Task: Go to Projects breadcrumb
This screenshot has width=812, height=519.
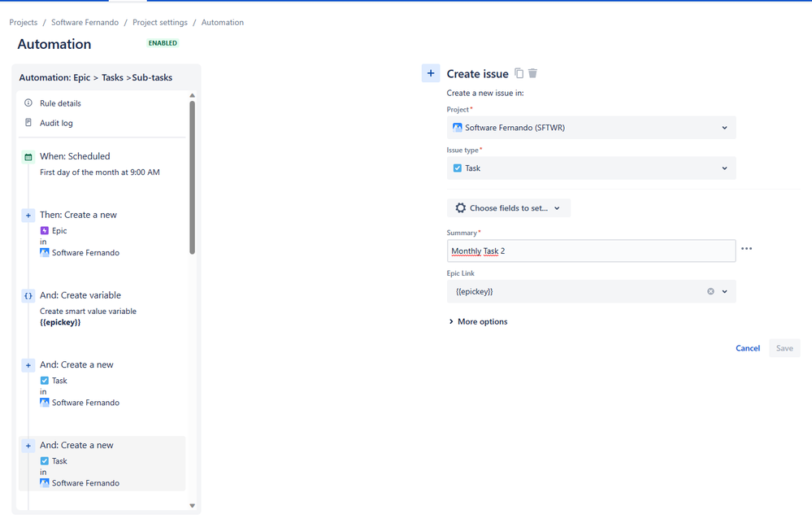Action: pyautogui.click(x=24, y=22)
